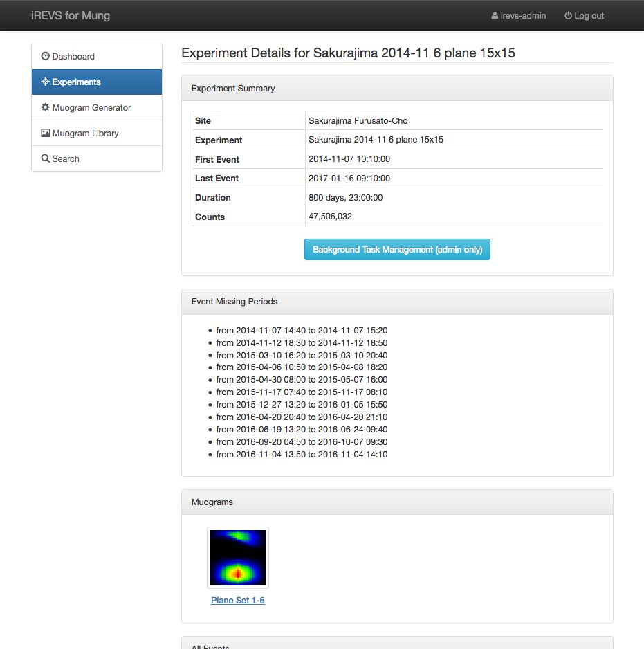644x649 pixels.
Task: Click the picture icon for Muogram Library
Action: 46,134
